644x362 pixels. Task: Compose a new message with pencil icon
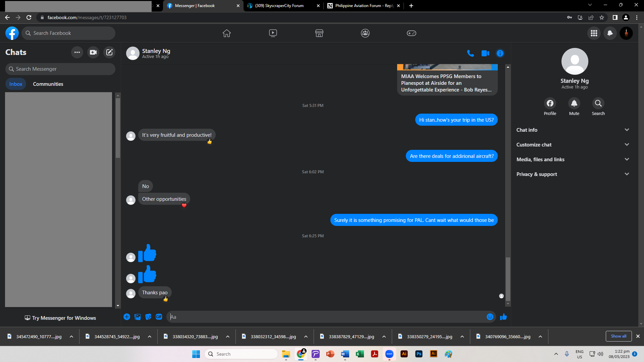(109, 52)
